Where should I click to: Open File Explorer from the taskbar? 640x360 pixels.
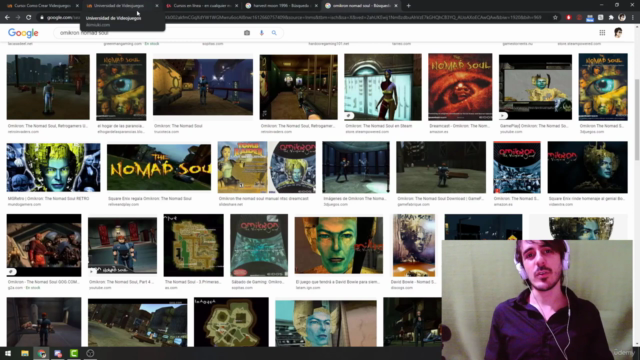pyautogui.click(x=25, y=353)
